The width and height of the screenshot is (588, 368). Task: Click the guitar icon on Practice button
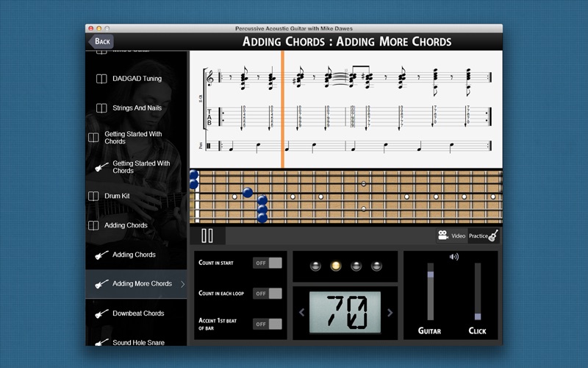(493, 236)
